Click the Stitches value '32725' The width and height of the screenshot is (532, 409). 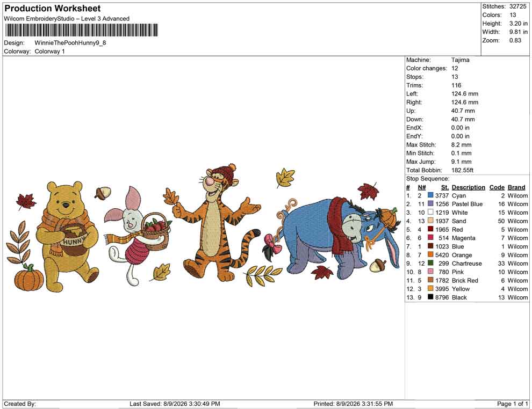click(x=518, y=6)
